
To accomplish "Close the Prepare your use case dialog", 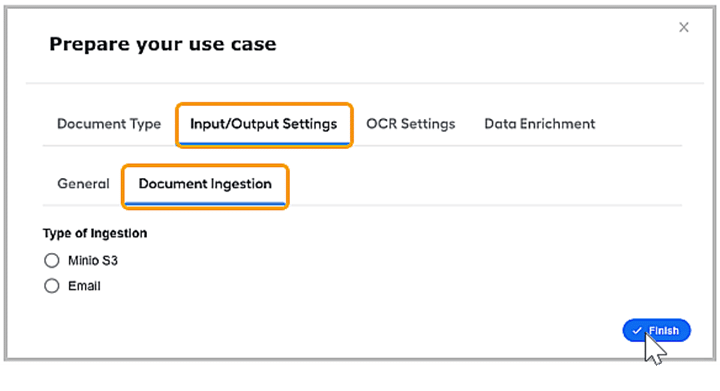I will (x=684, y=28).
